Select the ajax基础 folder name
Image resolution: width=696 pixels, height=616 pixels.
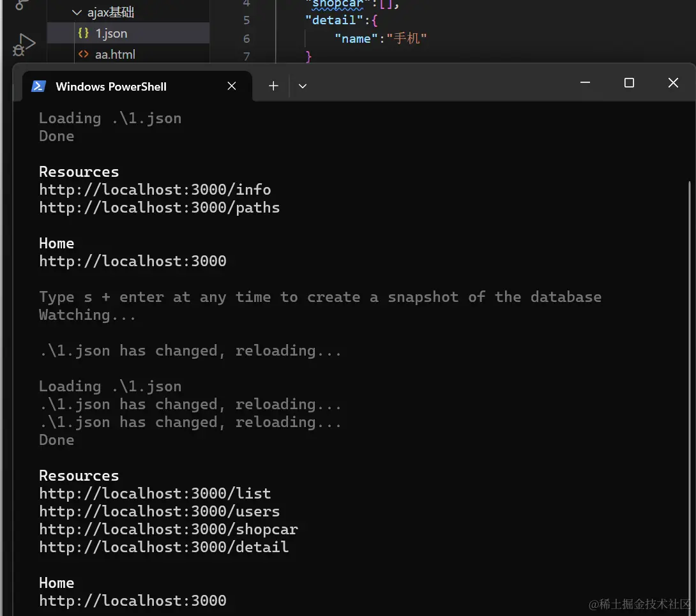[110, 12]
